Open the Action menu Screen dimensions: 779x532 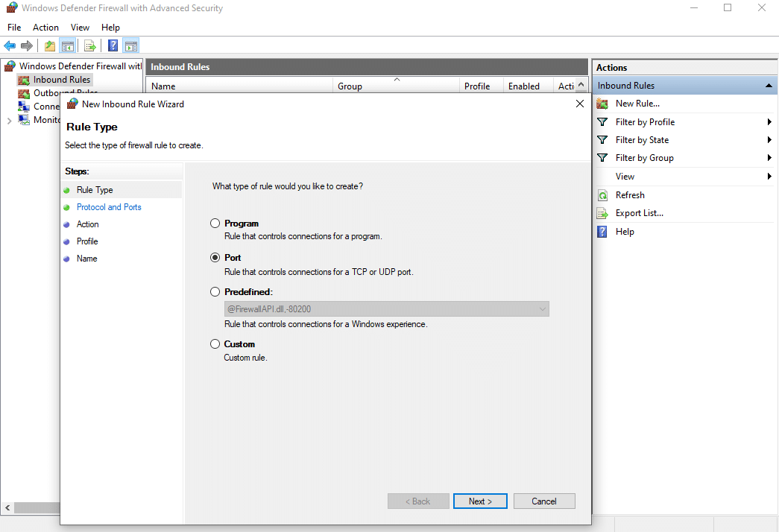click(x=45, y=28)
